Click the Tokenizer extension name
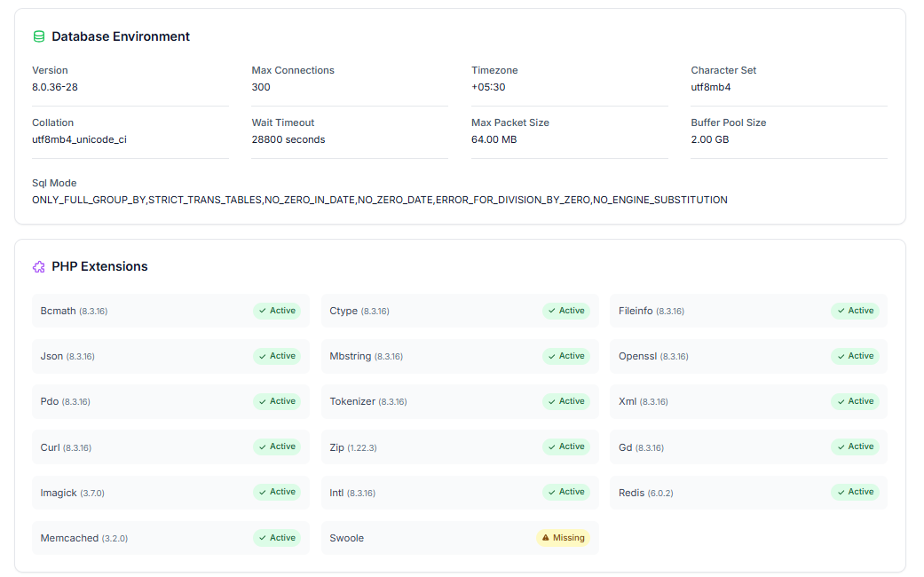 click(352, 401)
